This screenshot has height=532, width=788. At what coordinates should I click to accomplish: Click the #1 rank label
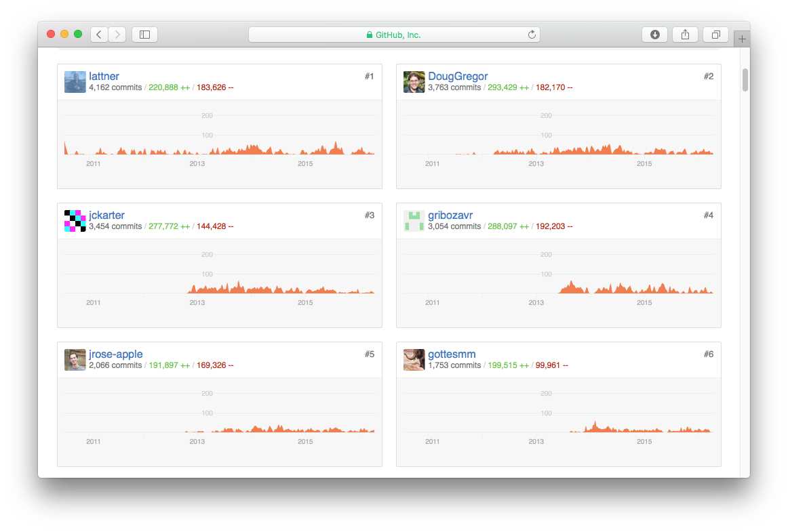click(370, 77)
